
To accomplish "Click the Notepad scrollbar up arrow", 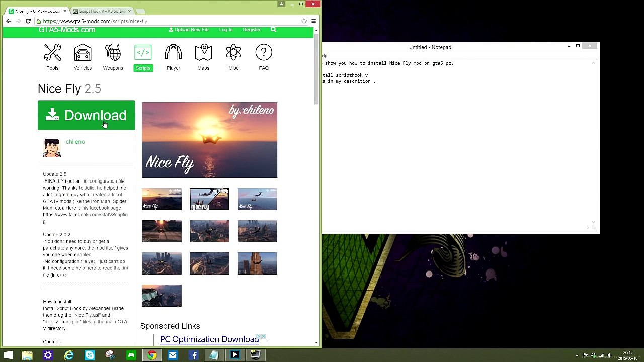I will [x=594, y=63].
